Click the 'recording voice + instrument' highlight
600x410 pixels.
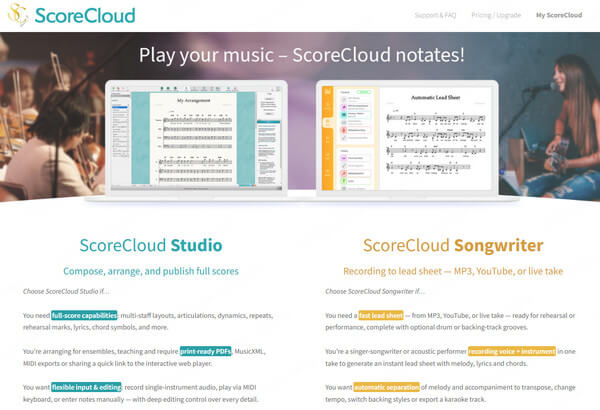tap(512, 351)
